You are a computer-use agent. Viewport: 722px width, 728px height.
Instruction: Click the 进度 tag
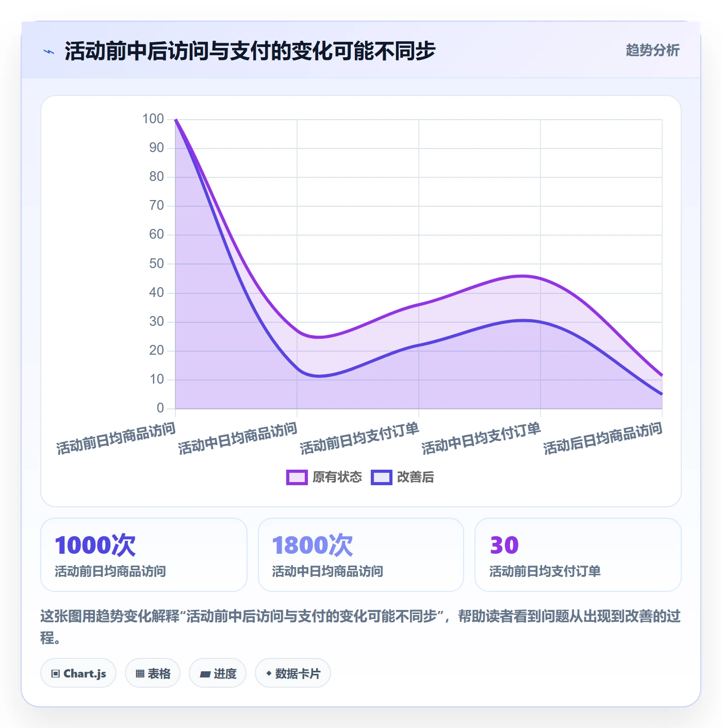pyautogui.click(x=218, y=673)
